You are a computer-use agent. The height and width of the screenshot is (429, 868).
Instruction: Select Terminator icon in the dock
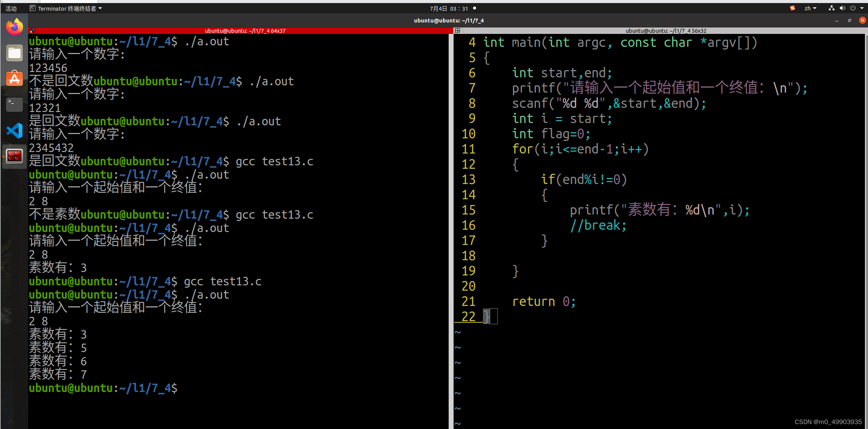click(14, 156)
